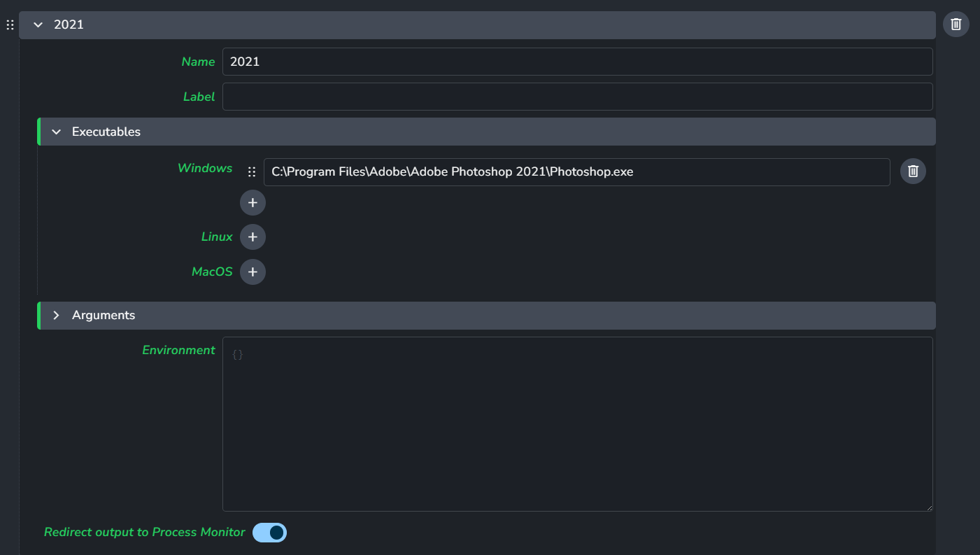980x555 pixels.
Task: Click the Photoshop.exe path text field
Action: coord(576,172)
